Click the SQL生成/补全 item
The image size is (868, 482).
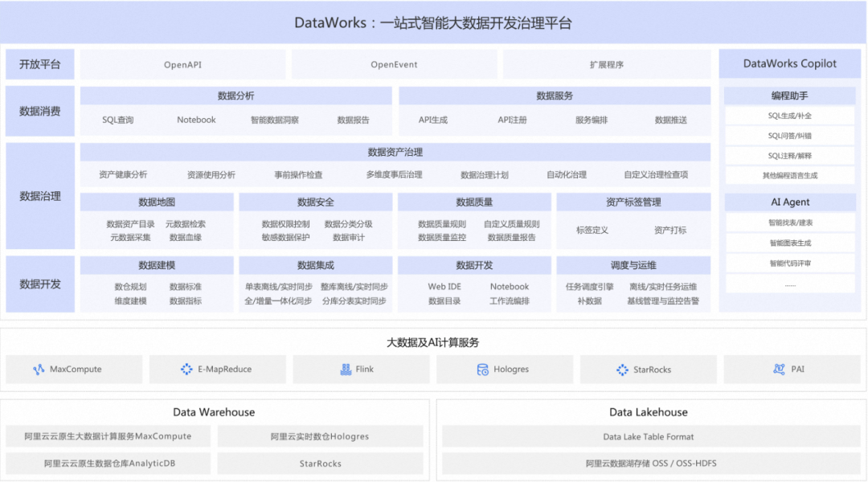click(789, 116)
